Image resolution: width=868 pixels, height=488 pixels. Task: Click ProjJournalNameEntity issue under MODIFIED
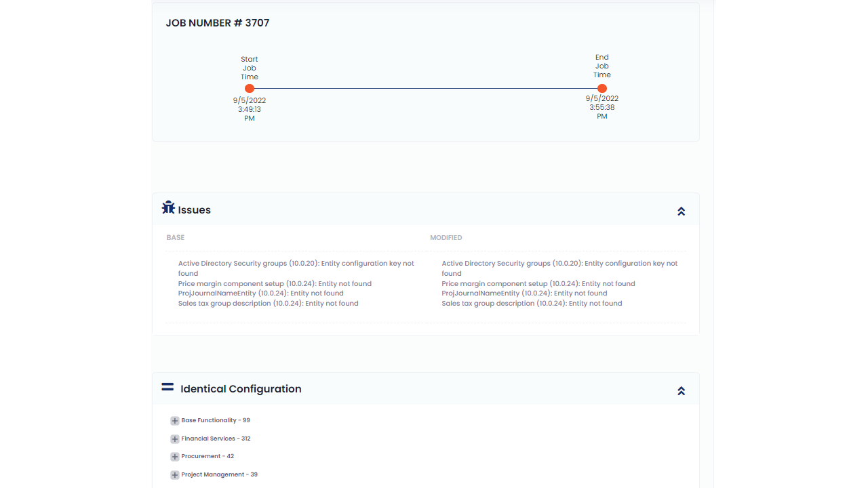click(524, 293)
